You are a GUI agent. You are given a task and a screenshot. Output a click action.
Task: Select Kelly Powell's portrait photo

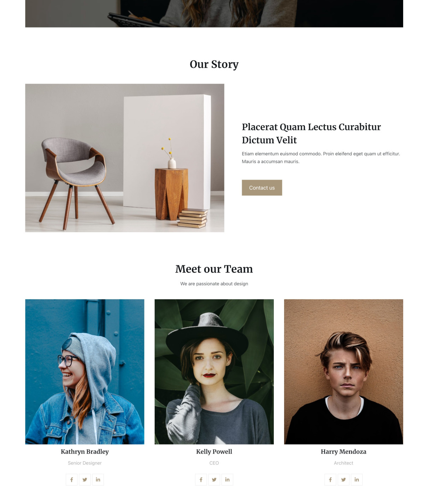214,372
